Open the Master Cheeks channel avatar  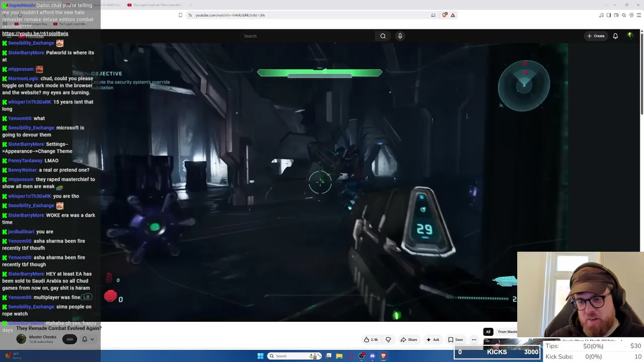[x=21, y=339]
